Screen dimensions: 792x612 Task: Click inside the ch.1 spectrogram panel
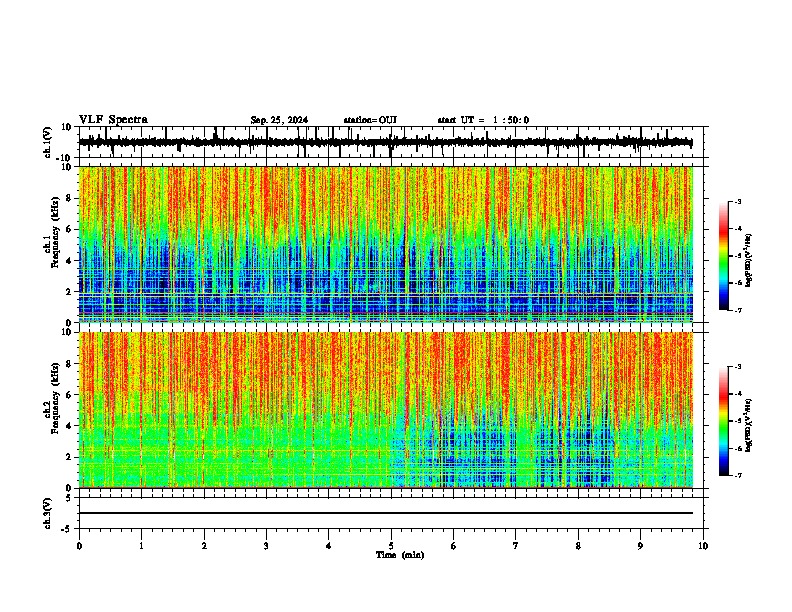tap(386, 244)
